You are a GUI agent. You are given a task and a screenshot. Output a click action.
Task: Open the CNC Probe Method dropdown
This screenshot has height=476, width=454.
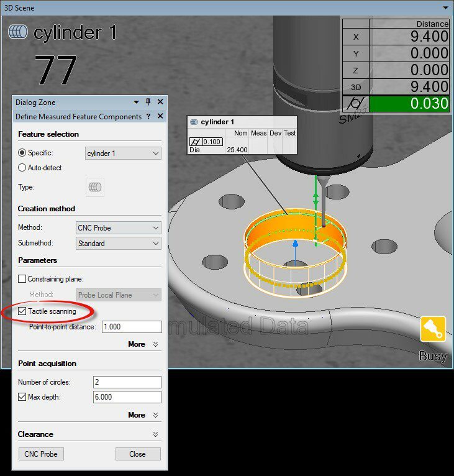pos(119,227)
